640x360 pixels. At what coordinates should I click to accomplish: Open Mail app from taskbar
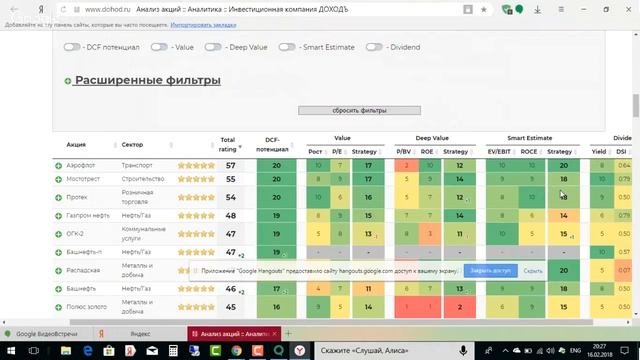tap(152, 351)
